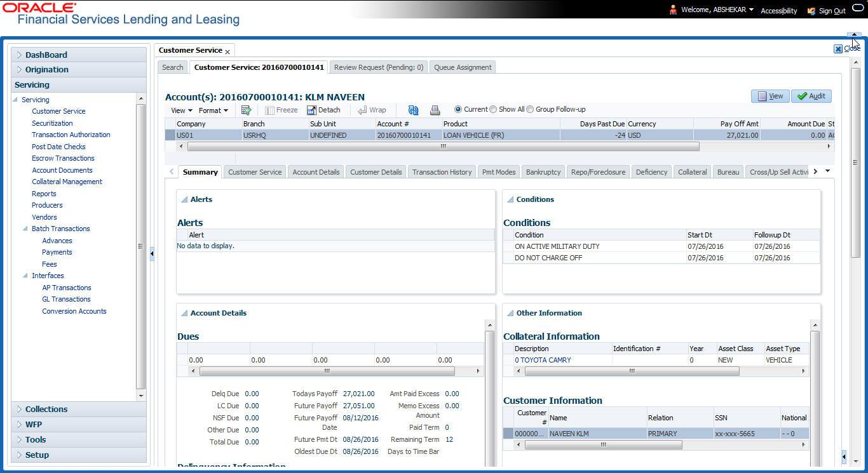Collapse the Conditions section
The width and height of the screenshot is (868, 473).
coord(510,199)
